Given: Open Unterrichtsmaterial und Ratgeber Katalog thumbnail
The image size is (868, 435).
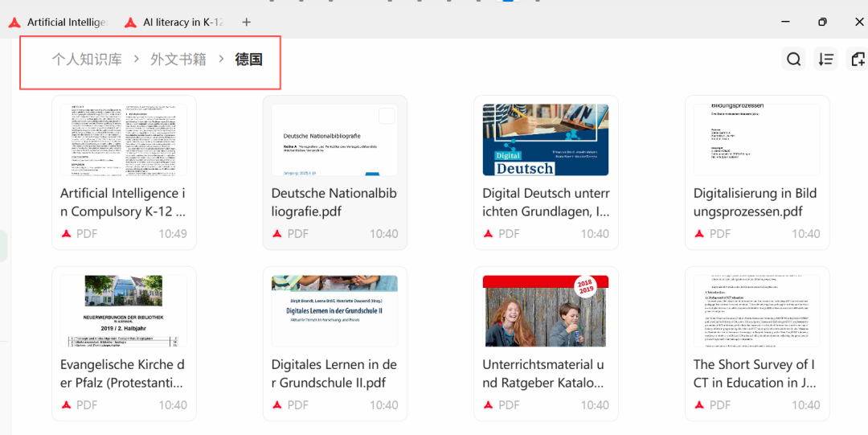Looking at the screenshot, I should (545, 310).
